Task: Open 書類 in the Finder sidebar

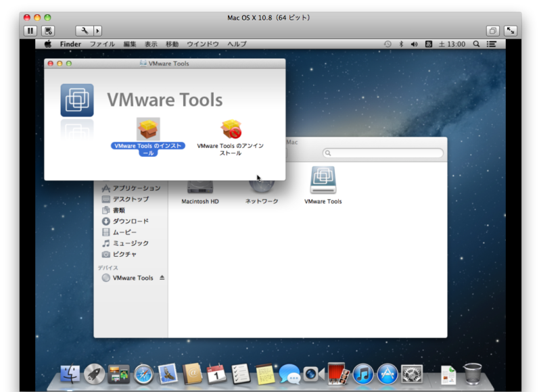Action: coord(114,210)
